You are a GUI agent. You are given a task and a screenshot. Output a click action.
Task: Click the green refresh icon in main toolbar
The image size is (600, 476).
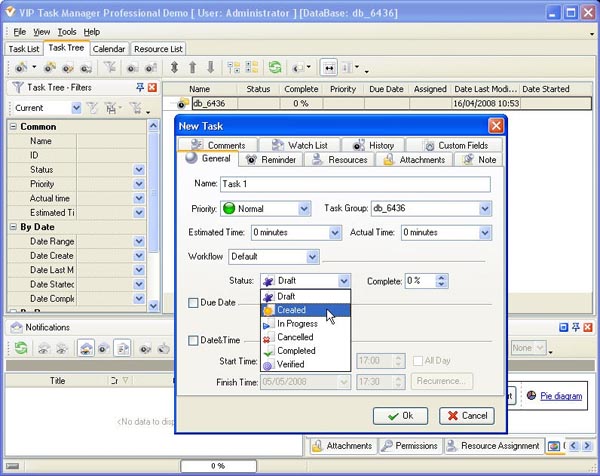pyautogui.click(x=274, y=68)
